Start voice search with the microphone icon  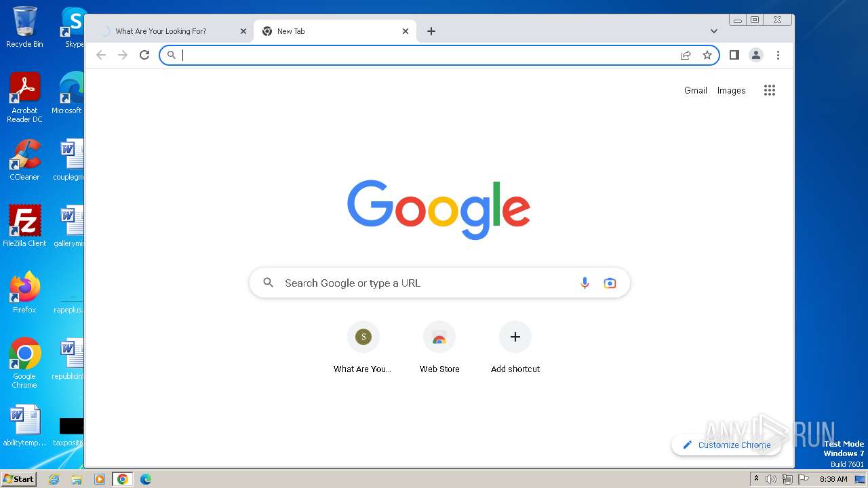point(585,283)
